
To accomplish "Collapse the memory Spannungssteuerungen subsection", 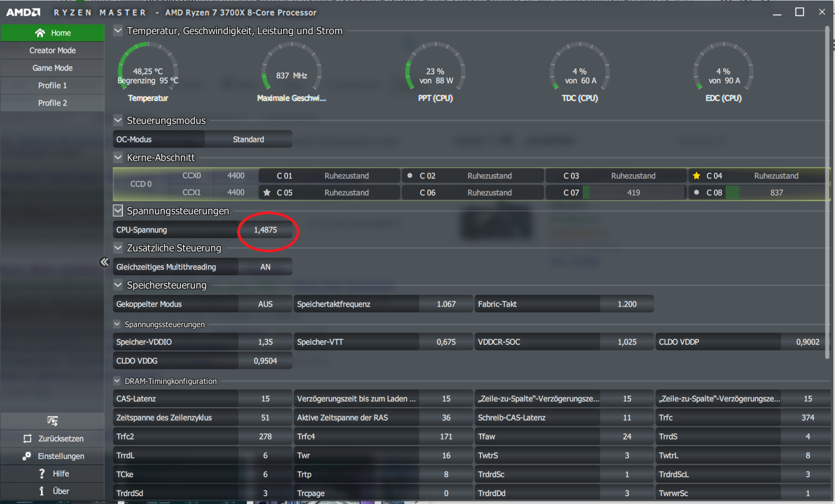I will pos(117,324).
